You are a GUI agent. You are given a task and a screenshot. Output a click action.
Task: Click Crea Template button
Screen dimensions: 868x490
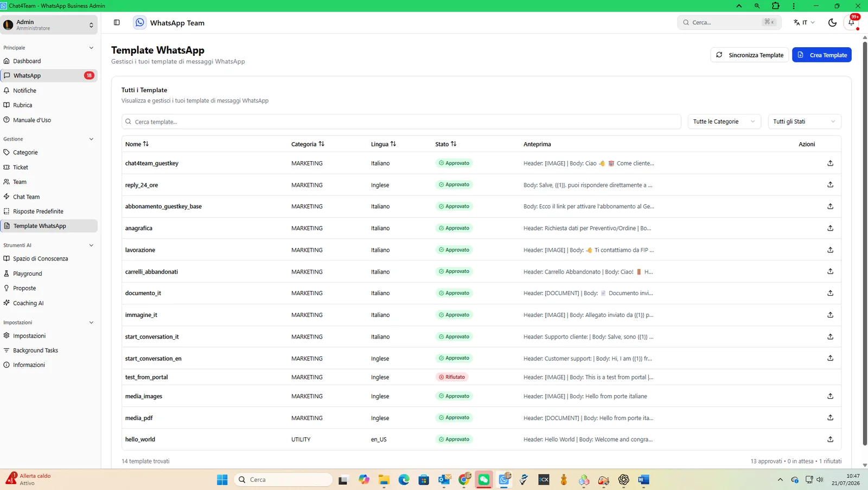coord(822,55)
